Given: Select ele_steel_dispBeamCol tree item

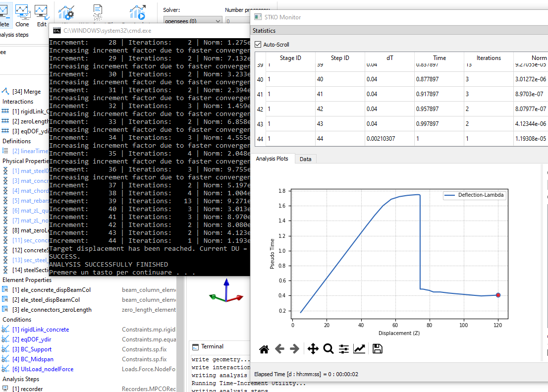Looking at the screenshot, I should click(46, 300).
